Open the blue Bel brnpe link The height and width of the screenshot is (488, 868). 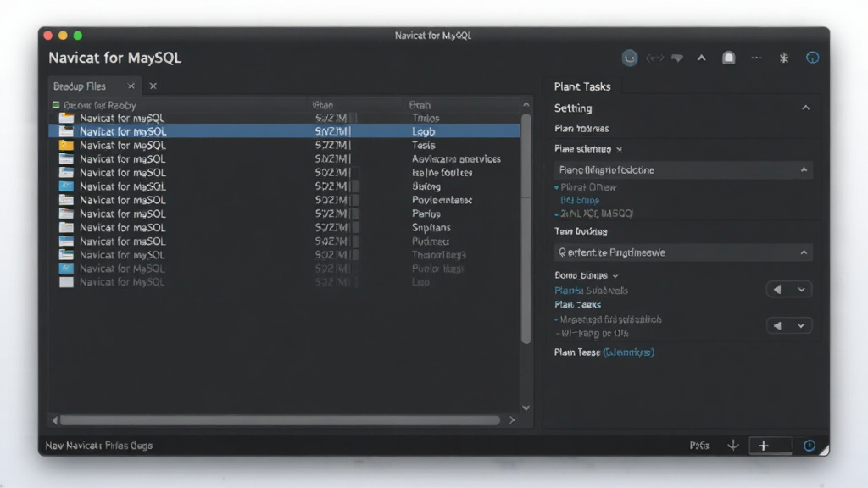pyautogui.click(x=580, y=200)
